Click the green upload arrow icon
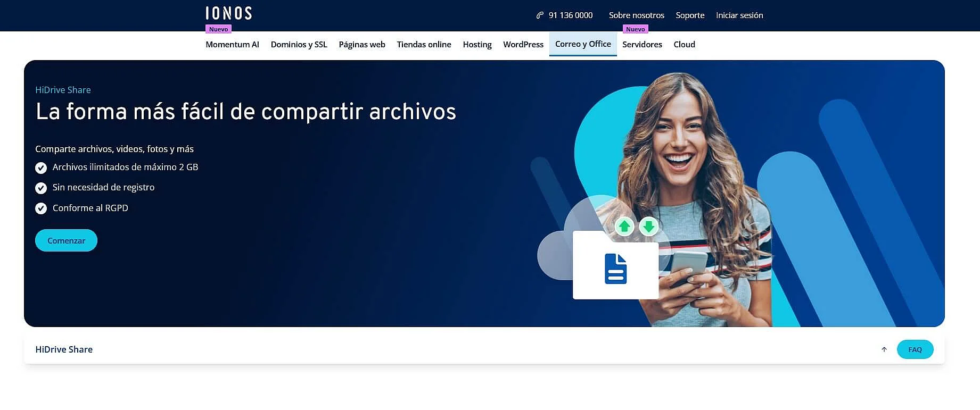 tap(624, 227)
